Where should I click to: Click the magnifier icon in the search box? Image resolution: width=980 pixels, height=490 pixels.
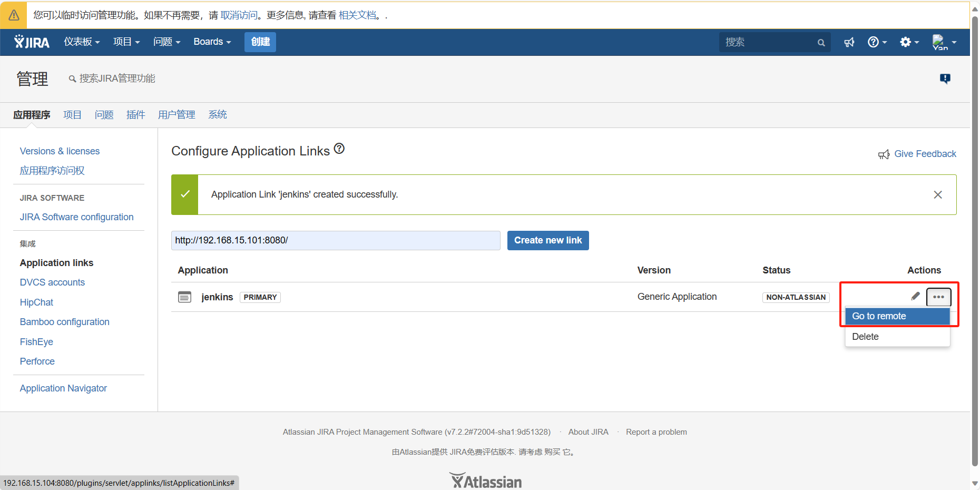point(821,43)
